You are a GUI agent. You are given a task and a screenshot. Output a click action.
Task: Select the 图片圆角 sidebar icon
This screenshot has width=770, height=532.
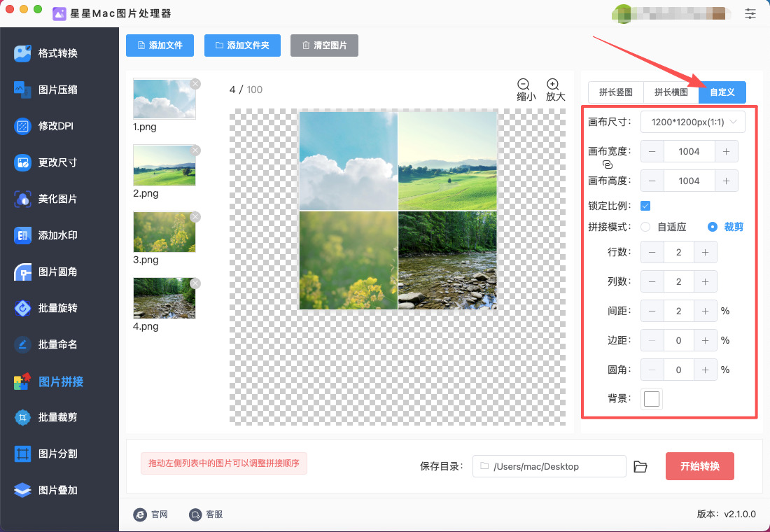[x=22, y=272]
